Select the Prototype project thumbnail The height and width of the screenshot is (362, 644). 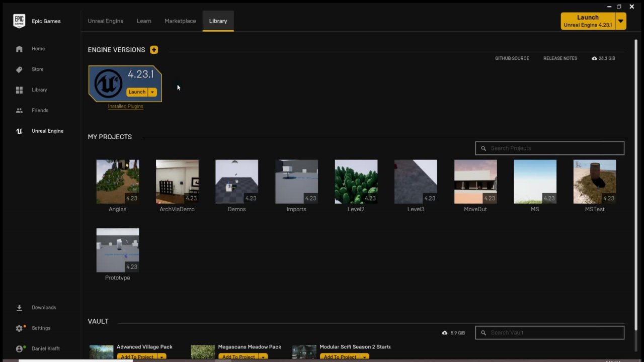coord(118,250)
